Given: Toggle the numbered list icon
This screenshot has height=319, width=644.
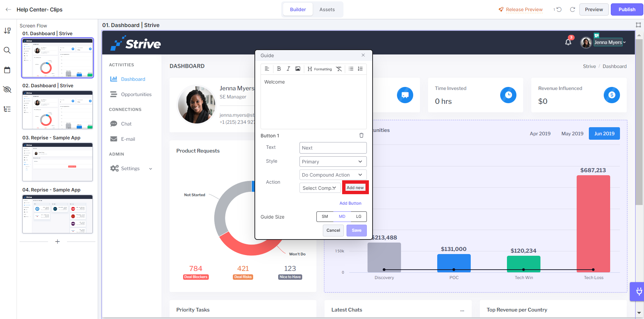Looking at the screenshot, I should (x=360, y=69).
